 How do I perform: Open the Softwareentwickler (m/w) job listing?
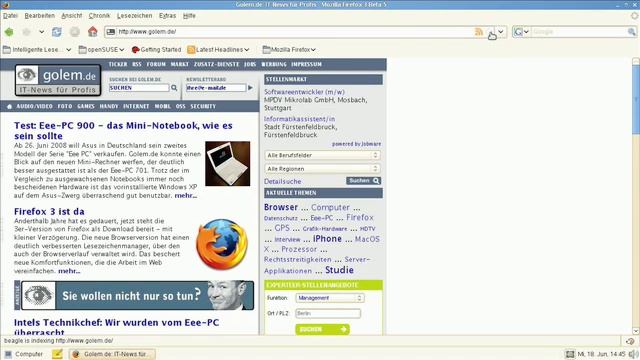[x=304, y=92]
